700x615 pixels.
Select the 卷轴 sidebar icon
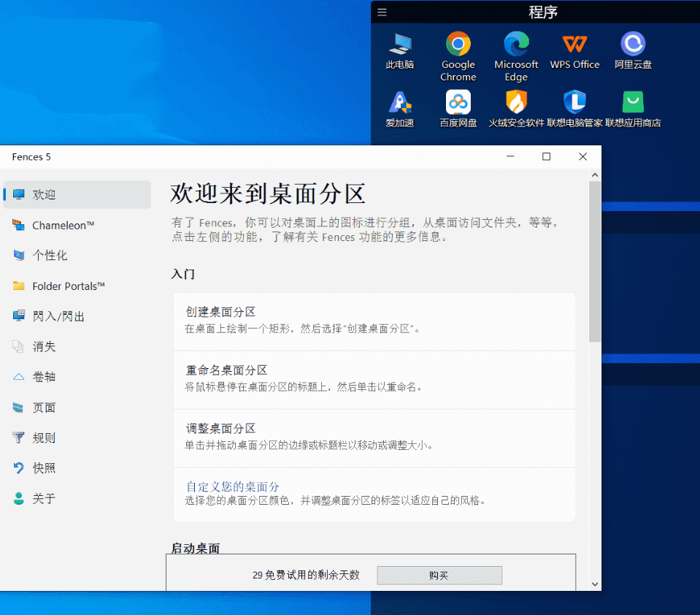(42, 377)
